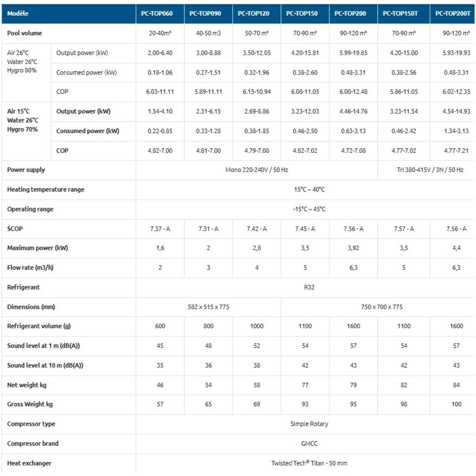
Task: Click the Simple Rotary compressor type value
Action: click(309, 424)
